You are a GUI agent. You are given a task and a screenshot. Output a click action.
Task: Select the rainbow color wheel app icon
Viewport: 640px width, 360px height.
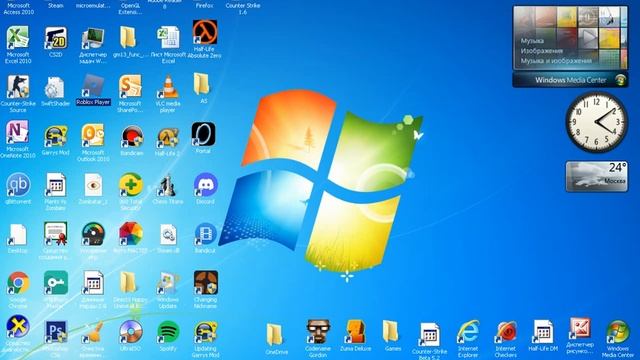(131, 234)
